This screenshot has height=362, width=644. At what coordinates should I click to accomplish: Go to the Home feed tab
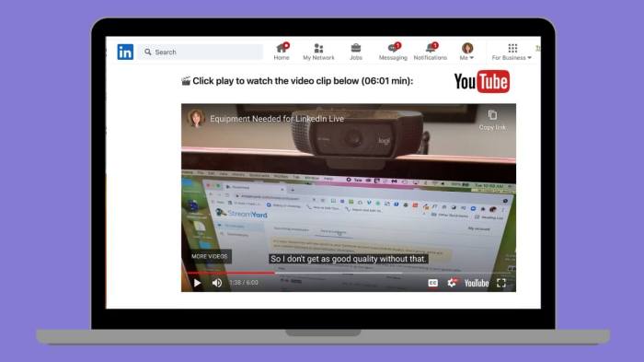click(282, 52)
